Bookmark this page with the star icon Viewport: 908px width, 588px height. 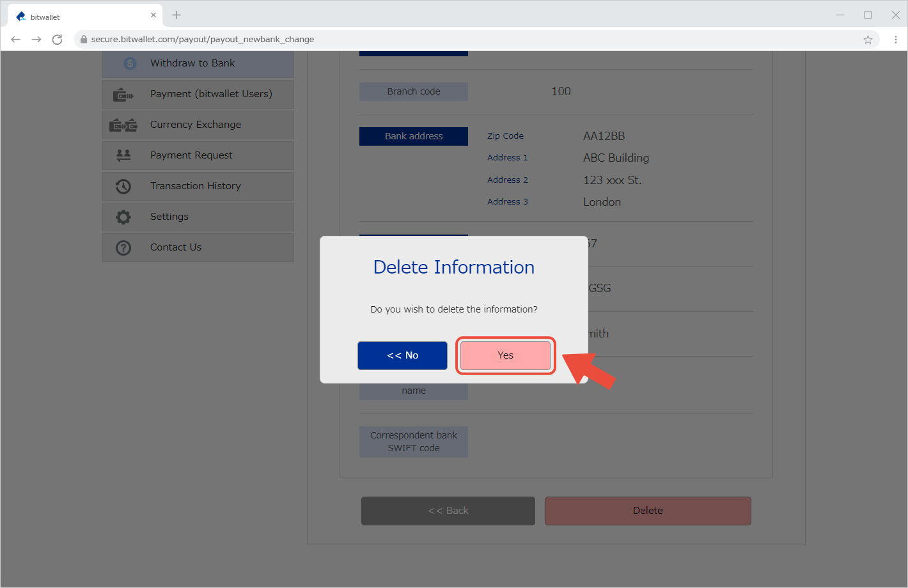(868, 40)
